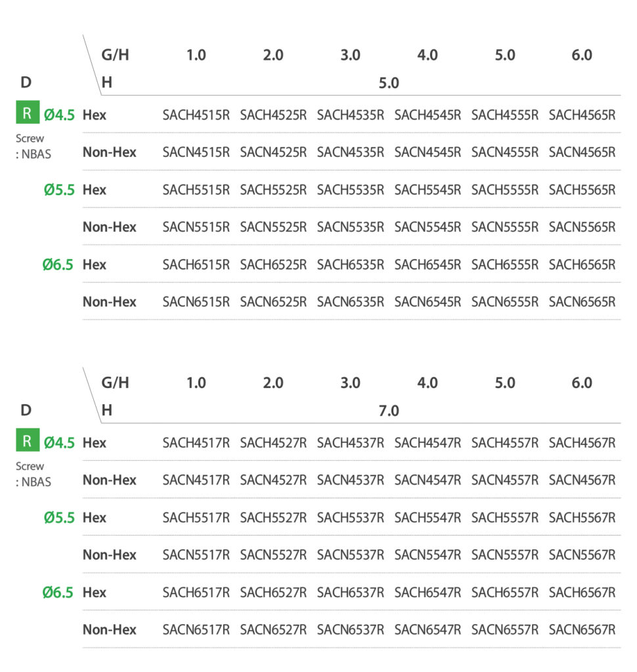The width and height of the screenshot is (637, 672).
Task: Select product code SACH4515R
Action: coord(196,115)
